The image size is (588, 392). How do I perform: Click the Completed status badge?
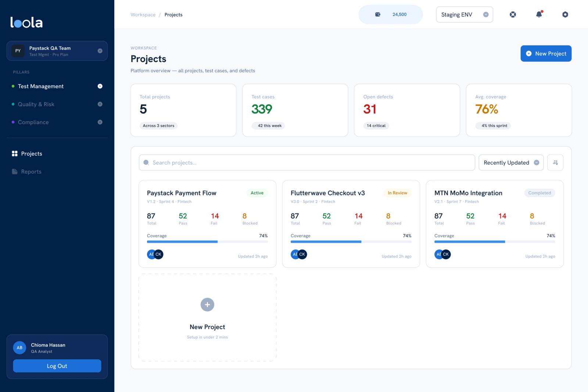coord(539,193)
